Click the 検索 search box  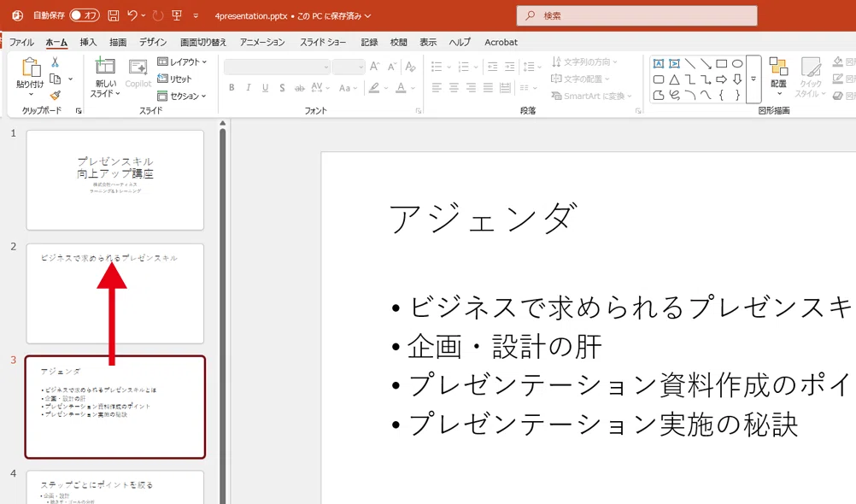(636, 16)
